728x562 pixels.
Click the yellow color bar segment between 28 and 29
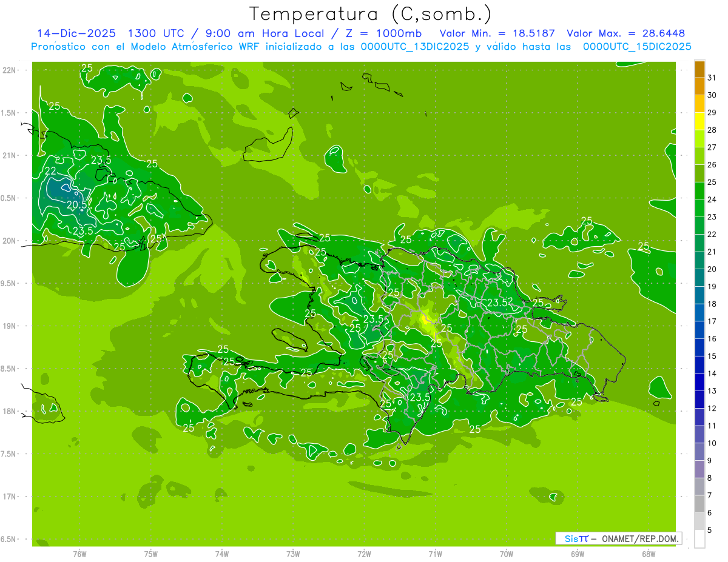coord(699,121)
